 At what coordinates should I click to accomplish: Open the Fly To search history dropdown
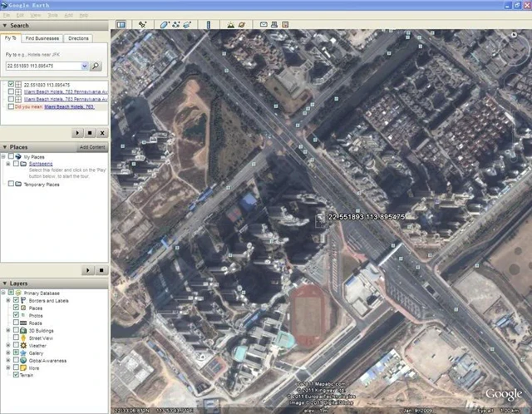pos(84,66)
